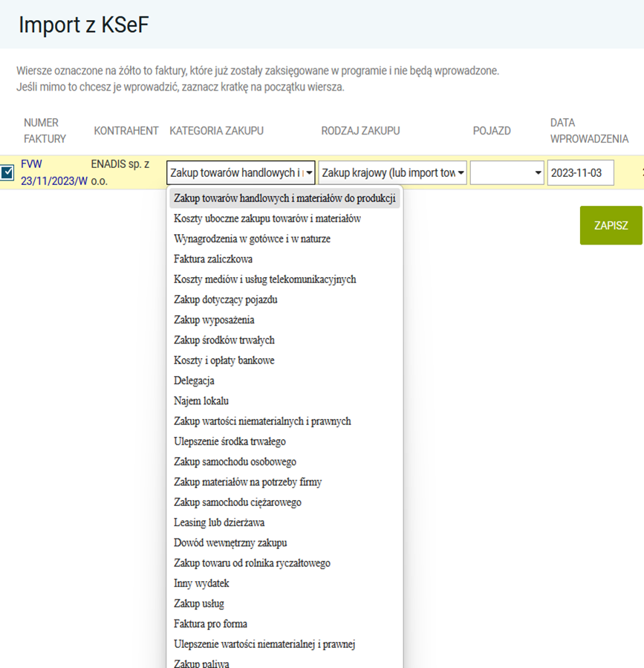Select Leasing lub dzierżawa option
This screenshot has width=644, height=668.
pyautogui.click(x=219, y=522)
